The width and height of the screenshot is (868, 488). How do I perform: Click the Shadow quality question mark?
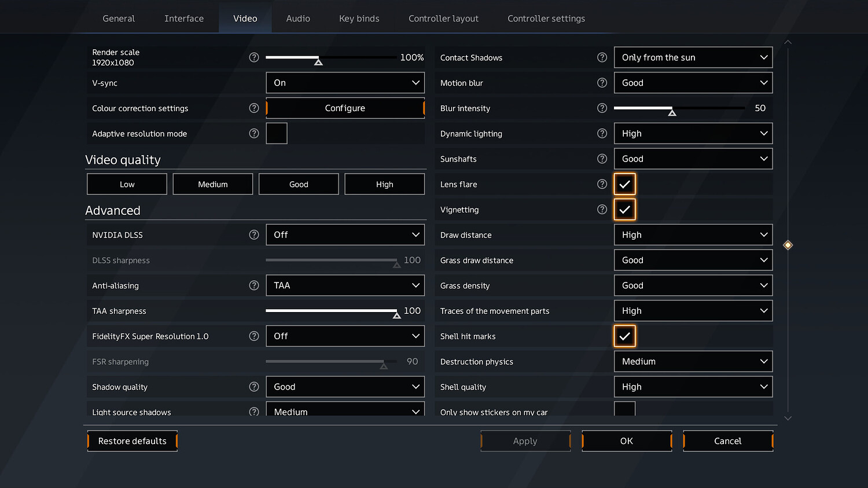[253, 387]
